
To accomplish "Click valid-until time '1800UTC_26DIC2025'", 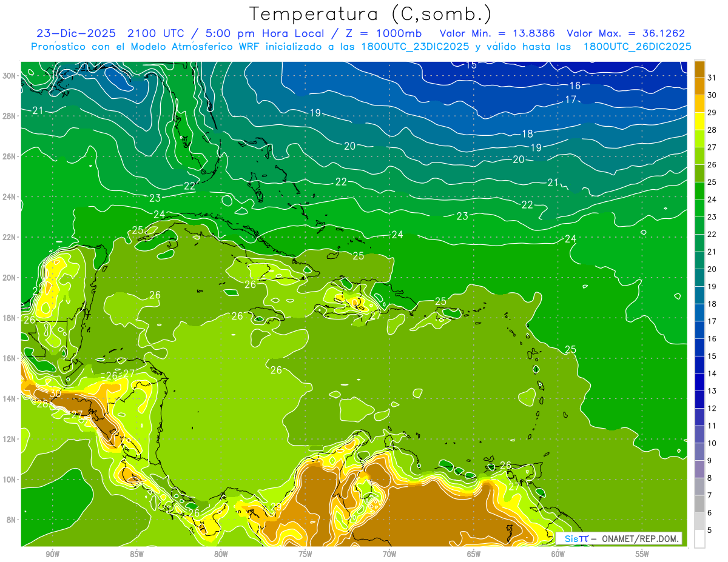I will [637, 47].
